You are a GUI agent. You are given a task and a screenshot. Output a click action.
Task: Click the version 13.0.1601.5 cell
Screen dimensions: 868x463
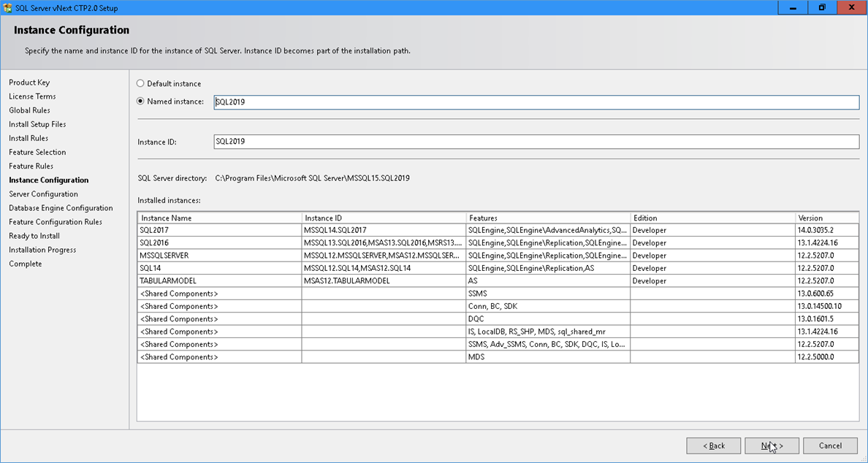click(x=827, y=319)
